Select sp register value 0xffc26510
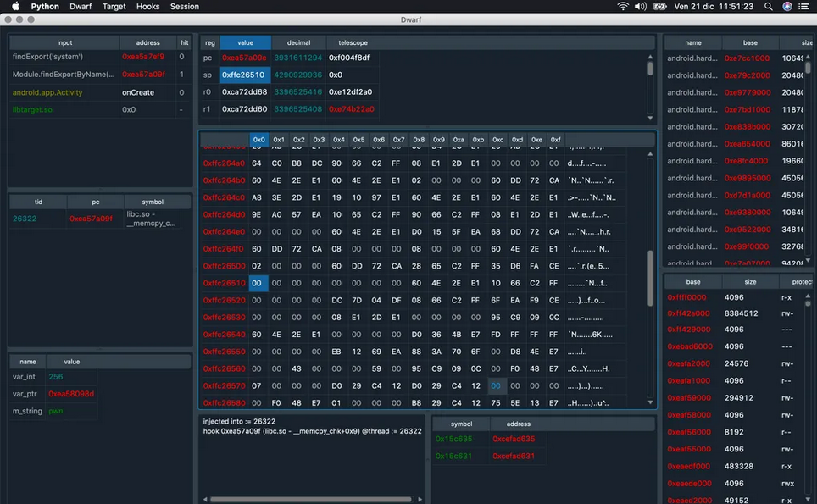817x504 pixels. point(242,75)
